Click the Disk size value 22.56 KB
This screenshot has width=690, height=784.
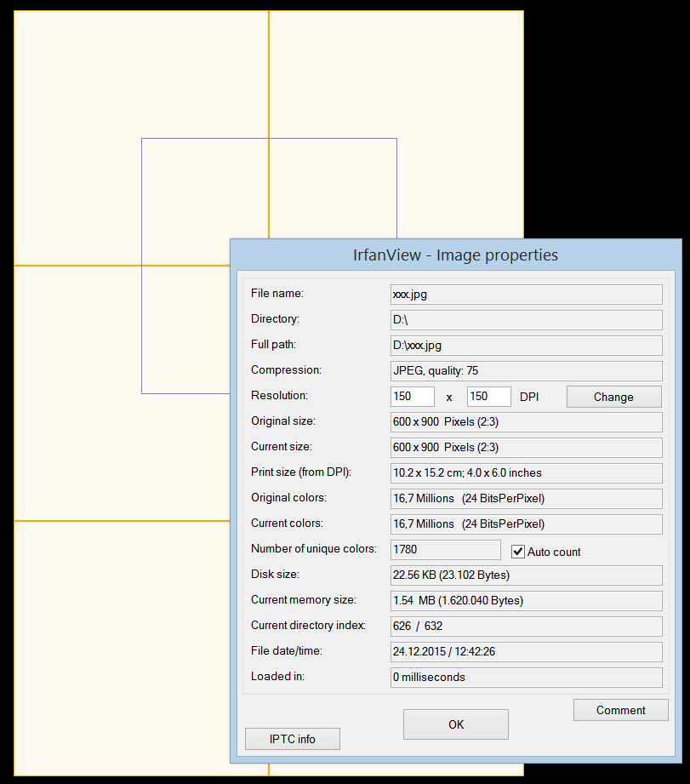(526, 575)
